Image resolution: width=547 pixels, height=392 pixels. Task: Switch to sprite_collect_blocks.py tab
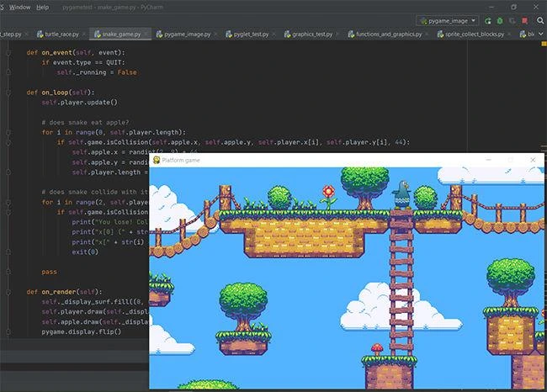(x=475, y=34)
